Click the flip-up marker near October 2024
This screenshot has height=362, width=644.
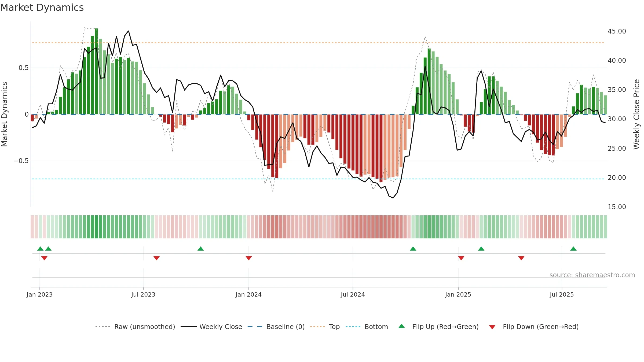tap(413, 249)
